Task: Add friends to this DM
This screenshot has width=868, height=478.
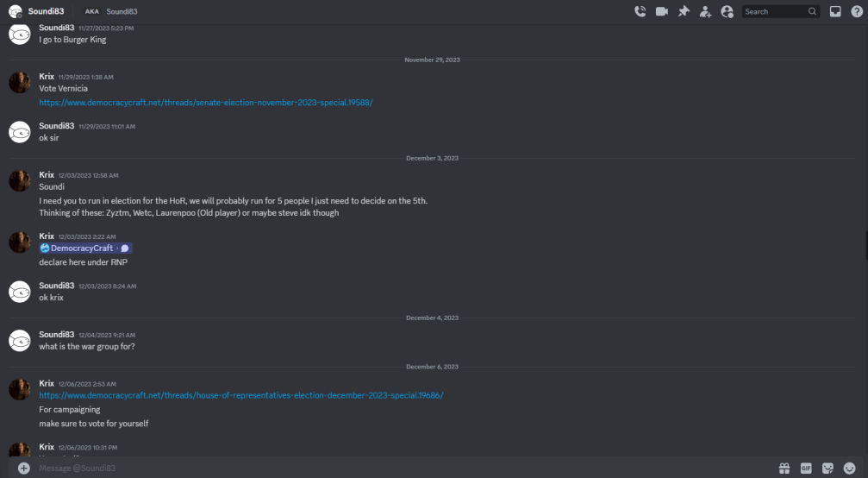Action: tap(705, 11)
